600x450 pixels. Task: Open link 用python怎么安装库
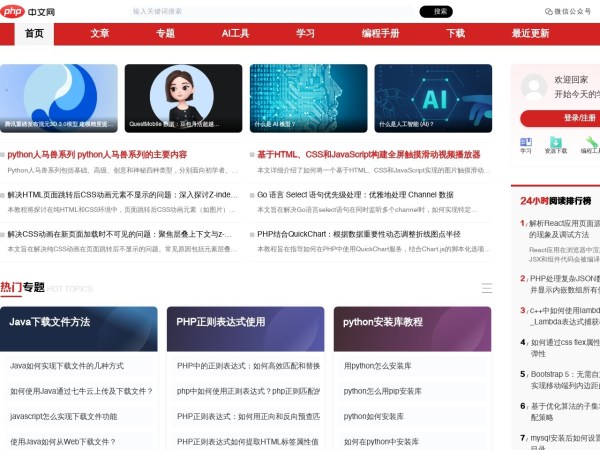tap(377, 366)
